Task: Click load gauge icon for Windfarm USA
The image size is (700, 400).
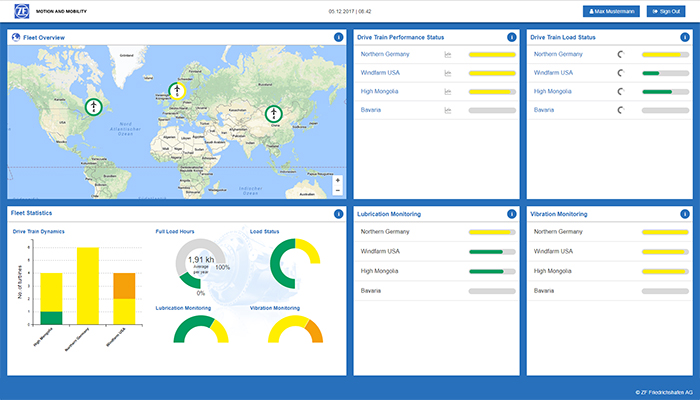Action: point(621,73)
